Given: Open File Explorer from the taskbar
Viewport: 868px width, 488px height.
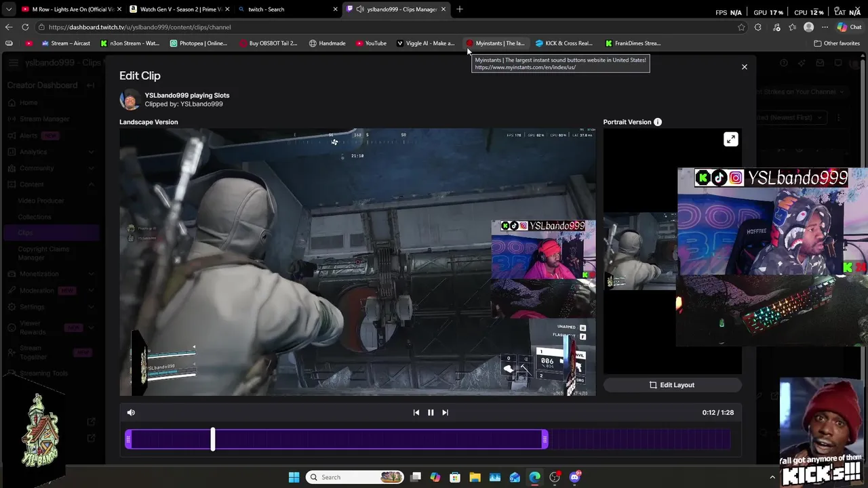Looking at the screenshot, I should (x=475, y=477).
